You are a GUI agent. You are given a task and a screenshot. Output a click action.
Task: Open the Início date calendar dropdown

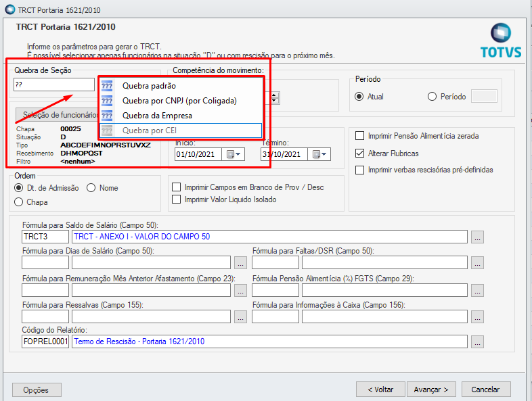point(234,154)
